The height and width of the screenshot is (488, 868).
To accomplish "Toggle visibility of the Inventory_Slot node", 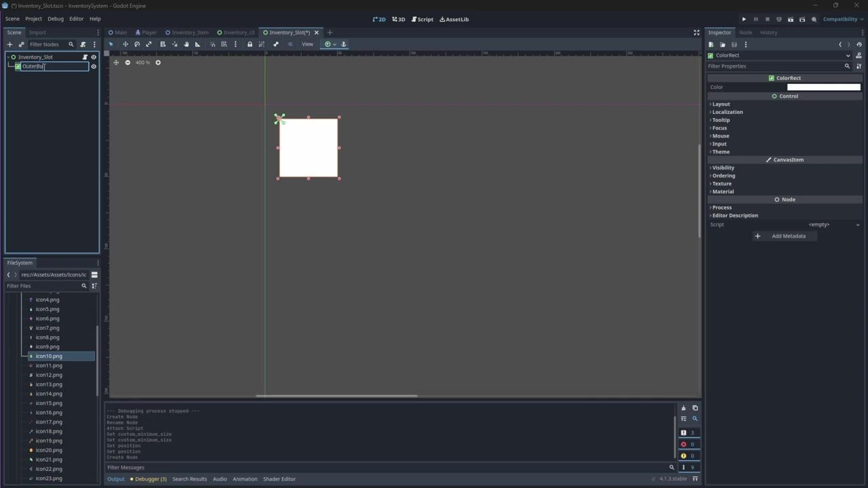I will [x=94, y=57].
